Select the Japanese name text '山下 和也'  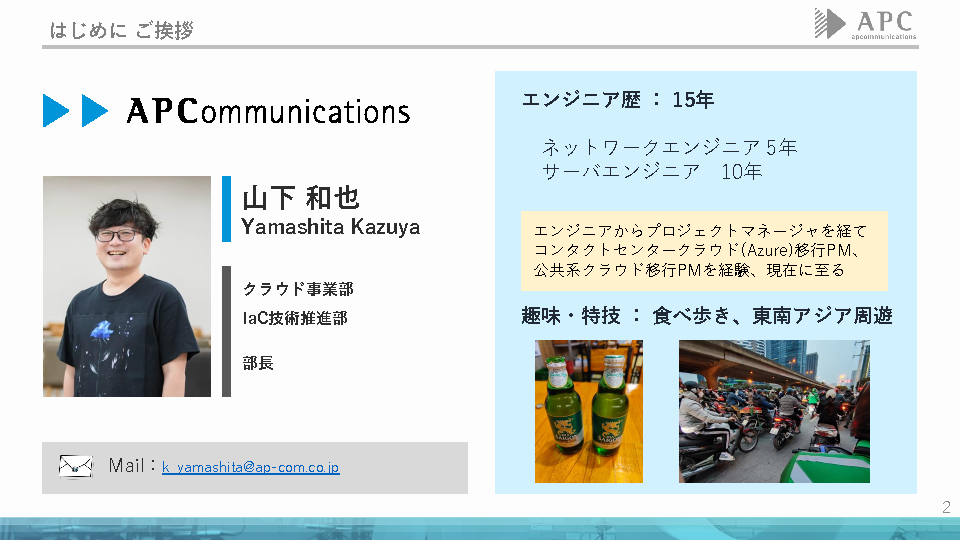click(x=300, y=197)
